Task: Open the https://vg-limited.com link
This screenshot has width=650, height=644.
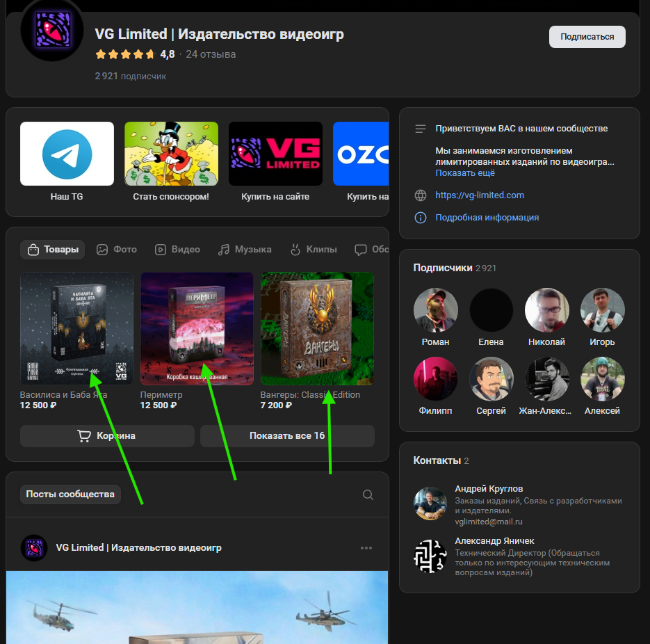Action: pos(480,195)
